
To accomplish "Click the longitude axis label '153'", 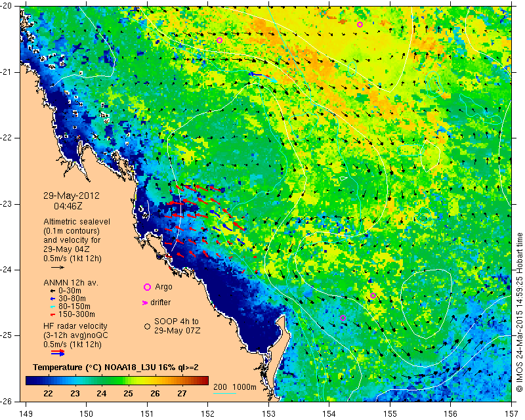I will 268,414.
